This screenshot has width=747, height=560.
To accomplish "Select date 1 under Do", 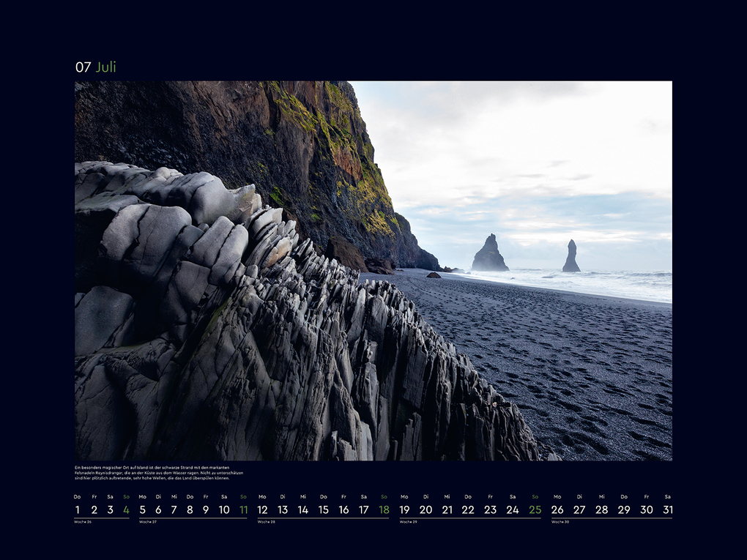I will (x=76, y=509).
